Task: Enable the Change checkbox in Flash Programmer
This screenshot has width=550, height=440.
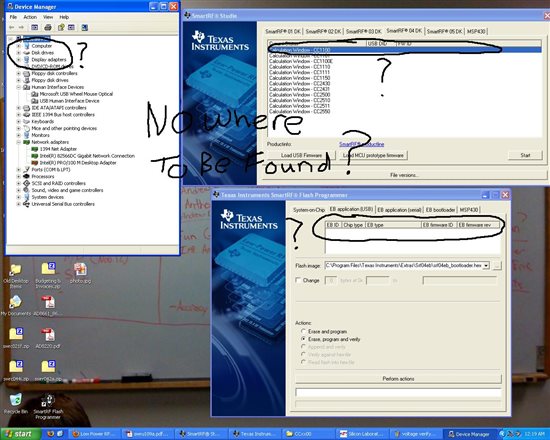Action: (x=298, y=280)
